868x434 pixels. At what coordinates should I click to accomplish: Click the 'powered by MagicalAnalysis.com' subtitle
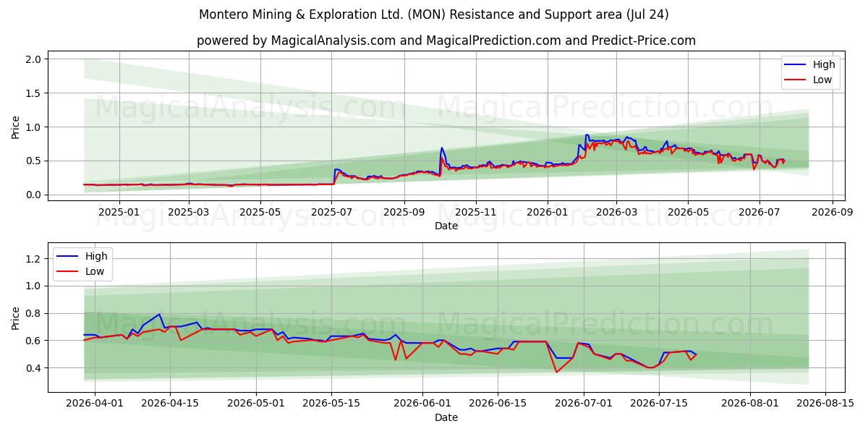coord(446,41)
